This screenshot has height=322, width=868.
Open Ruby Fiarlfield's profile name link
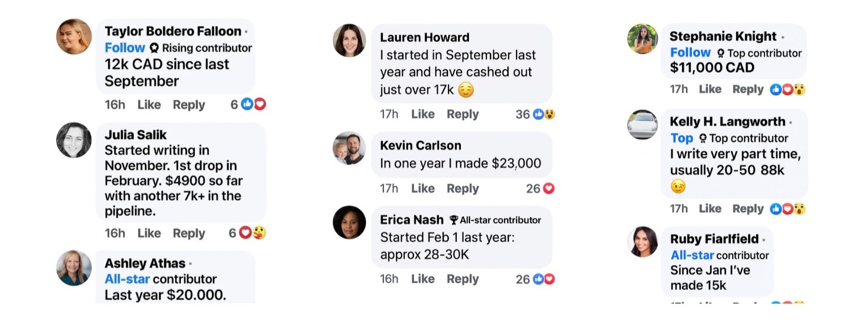tap(714, 239)
